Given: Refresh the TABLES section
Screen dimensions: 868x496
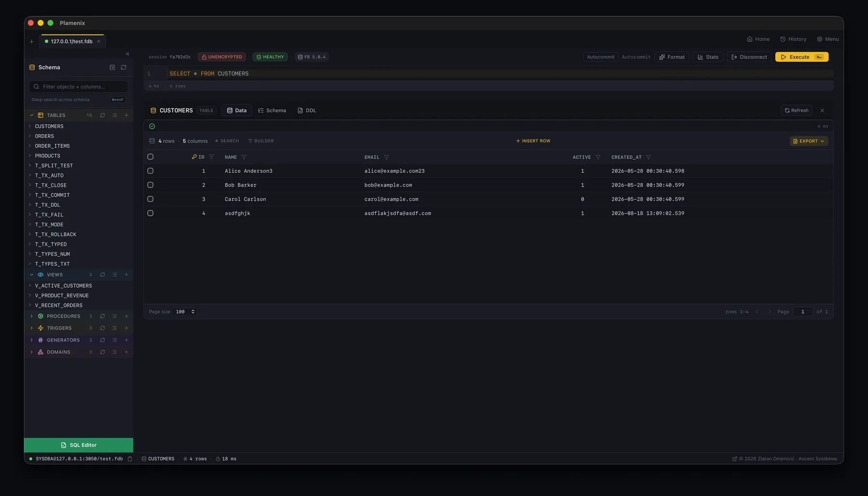Looking at the screenshot, I should tap(102, 115).
